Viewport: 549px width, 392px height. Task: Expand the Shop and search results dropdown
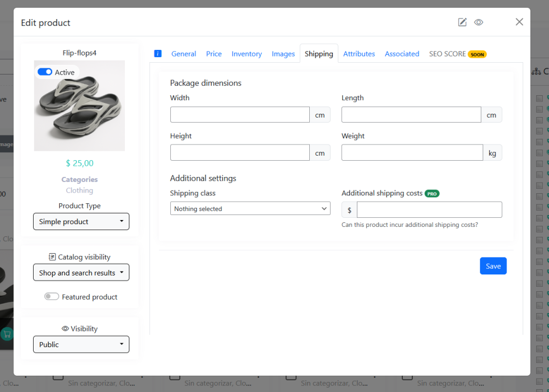click(81, 273)
